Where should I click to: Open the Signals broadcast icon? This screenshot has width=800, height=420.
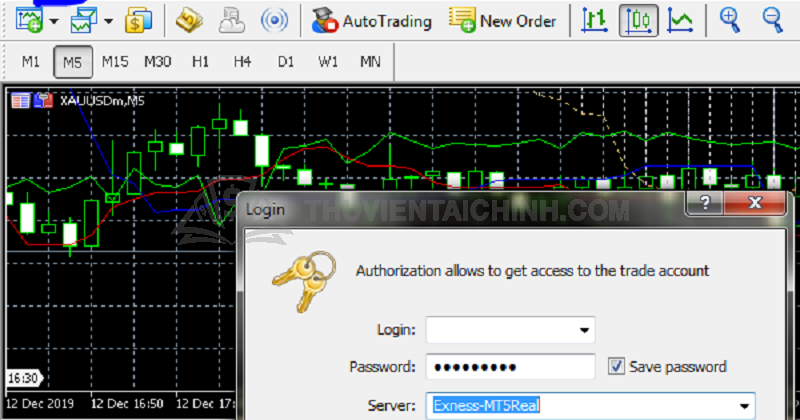click(x=274, y=21)
